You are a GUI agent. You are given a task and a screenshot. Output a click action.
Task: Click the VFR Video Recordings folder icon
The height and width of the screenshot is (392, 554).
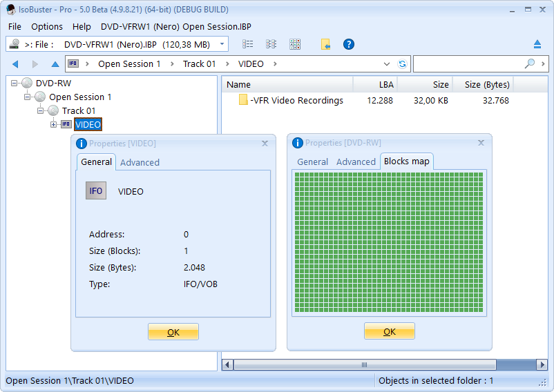[x=243, y=100]
